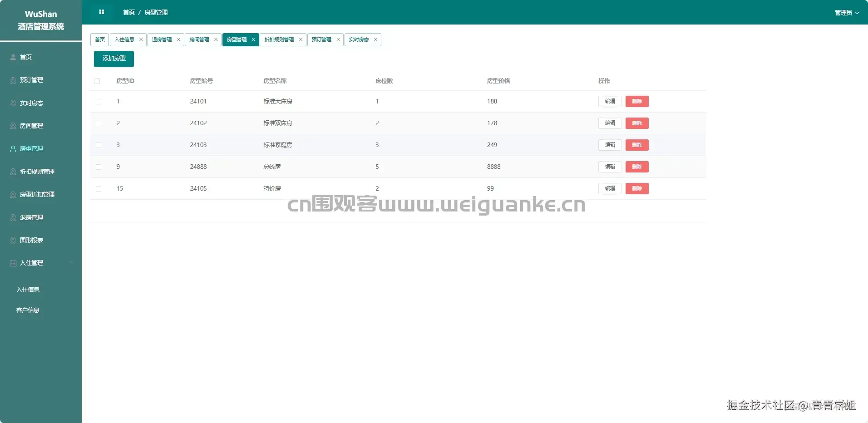
Task: Check the row for 标准大床房
Action: click(x=99, y=102)
